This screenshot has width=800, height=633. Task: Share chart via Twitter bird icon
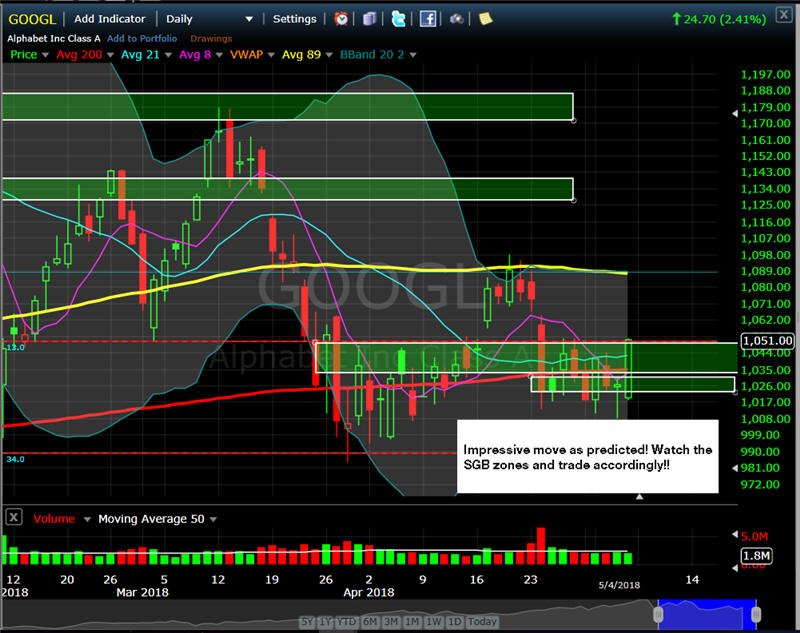tap(398, 19)
